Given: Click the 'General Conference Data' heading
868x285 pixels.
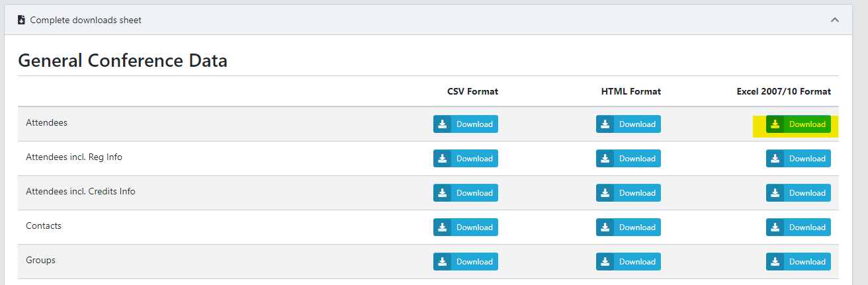Looking at the screenshot, I should point(123,61).
